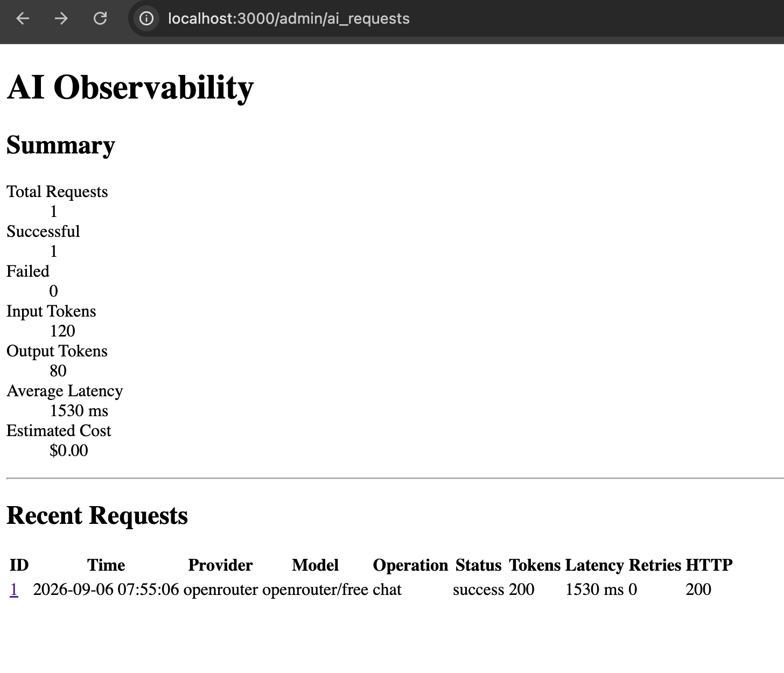Click the Model column header
The image size is (784, 673).
315,565
